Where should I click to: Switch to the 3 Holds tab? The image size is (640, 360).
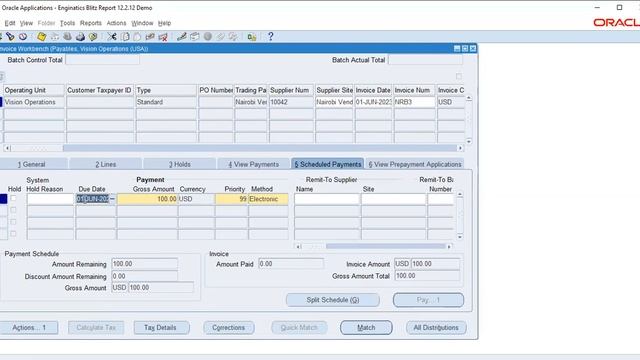[x=180, y=164]
